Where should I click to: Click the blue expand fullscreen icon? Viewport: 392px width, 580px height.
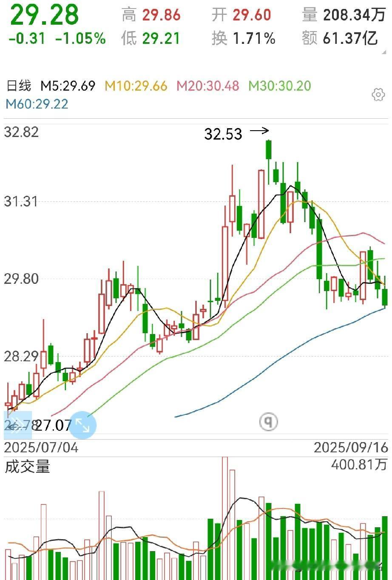click(82, 425)
